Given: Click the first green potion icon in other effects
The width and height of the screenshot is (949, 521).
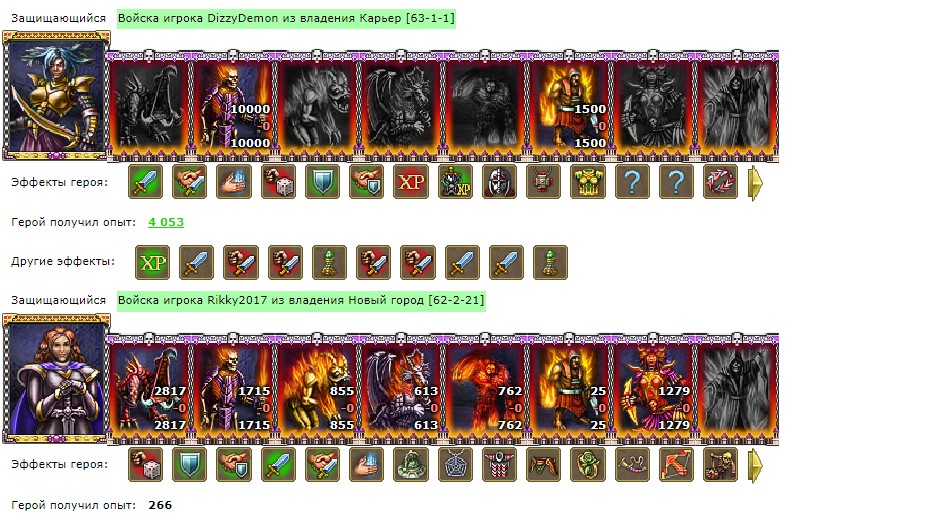Looking at the screenshot, I should (x=329, y=263).
